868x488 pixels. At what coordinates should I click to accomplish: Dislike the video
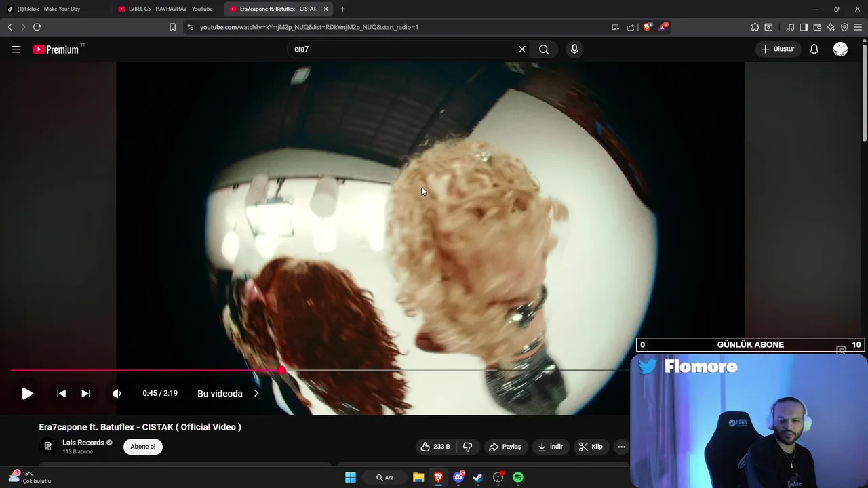[x=467, y=447]
